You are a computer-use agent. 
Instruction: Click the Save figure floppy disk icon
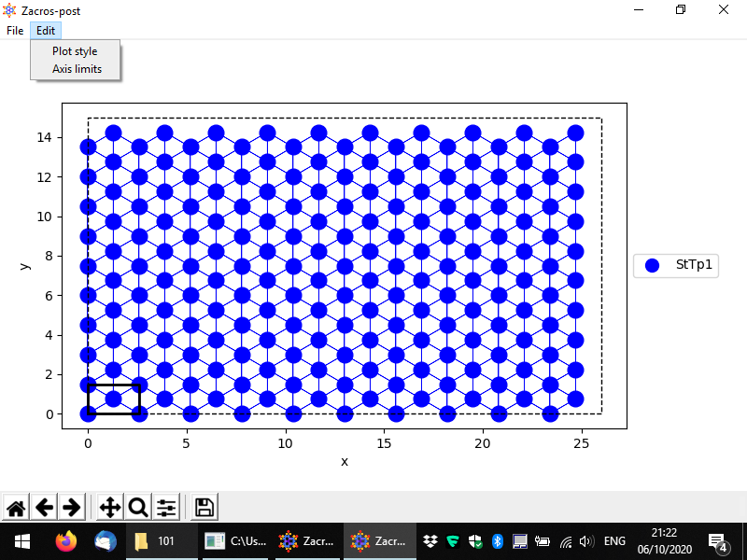click(x=204, y=508)
